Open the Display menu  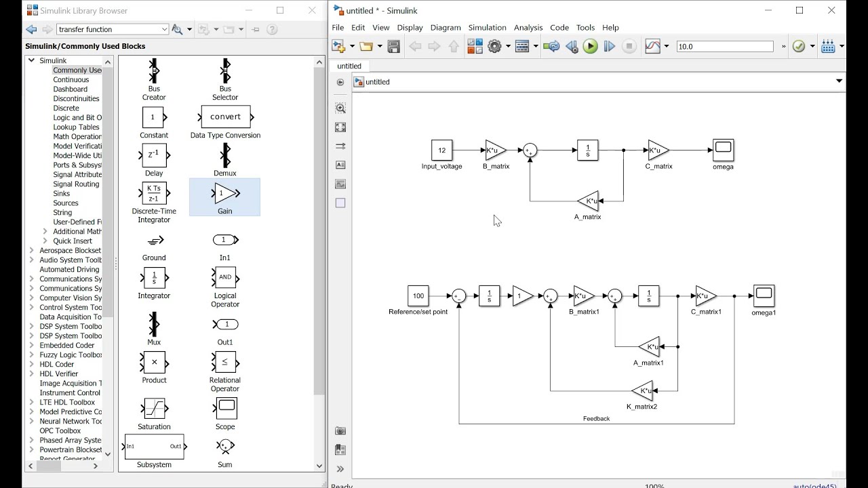(410, 28)
